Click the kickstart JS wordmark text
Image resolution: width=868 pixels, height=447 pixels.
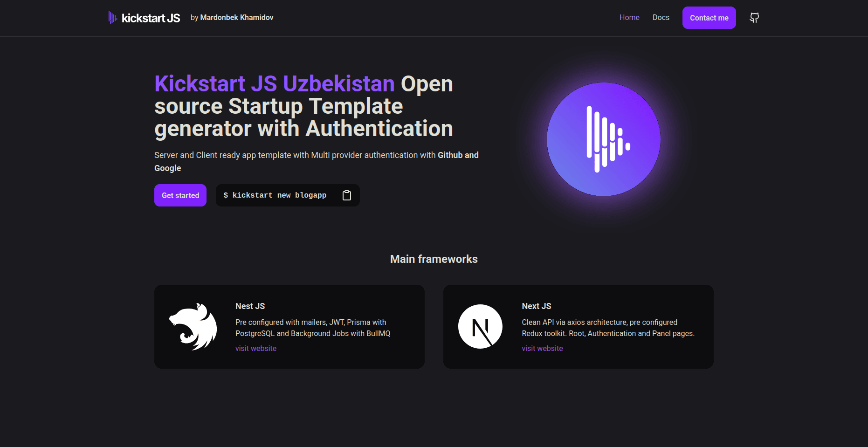click(151, 18)
